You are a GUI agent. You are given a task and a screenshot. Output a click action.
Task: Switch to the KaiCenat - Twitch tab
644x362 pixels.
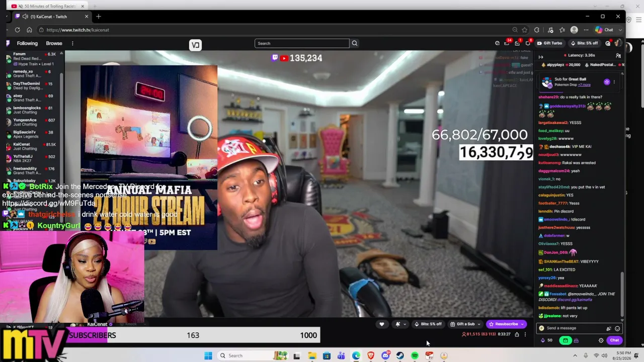(52, 17)
